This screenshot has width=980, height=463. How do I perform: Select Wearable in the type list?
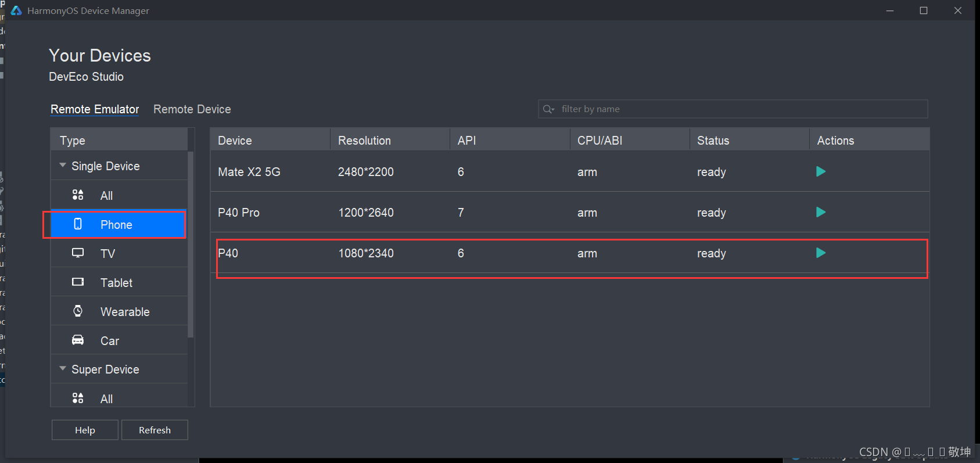pyautogui.click(x=119, y=311)
